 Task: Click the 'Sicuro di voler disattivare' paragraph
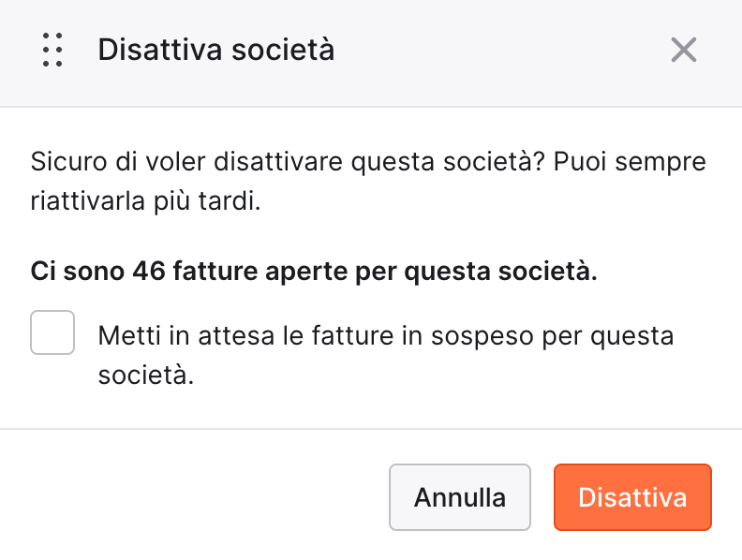tap(368, 182)
